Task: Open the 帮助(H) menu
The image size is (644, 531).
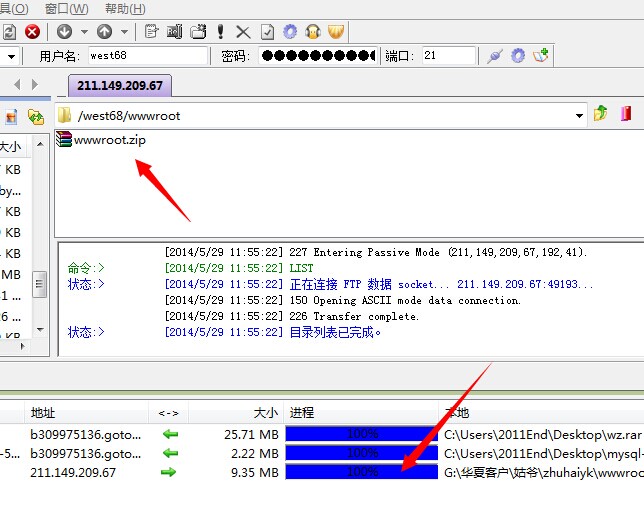Action: click(125, 9)
